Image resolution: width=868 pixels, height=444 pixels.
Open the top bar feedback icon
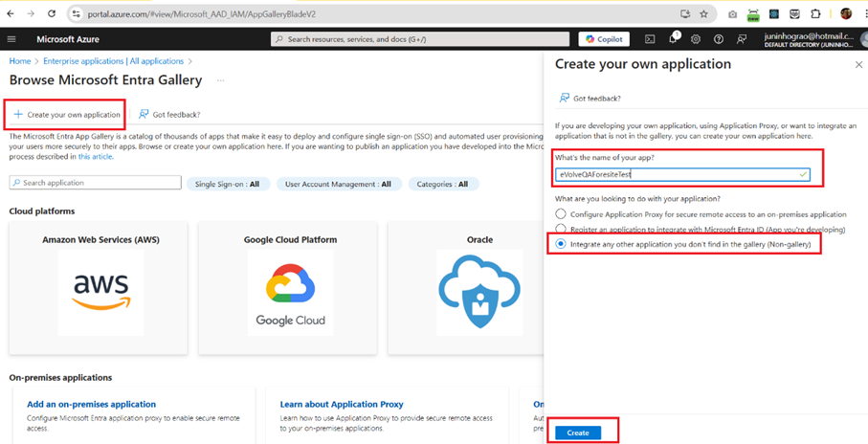pyautogui.click(x=742, y=39)
